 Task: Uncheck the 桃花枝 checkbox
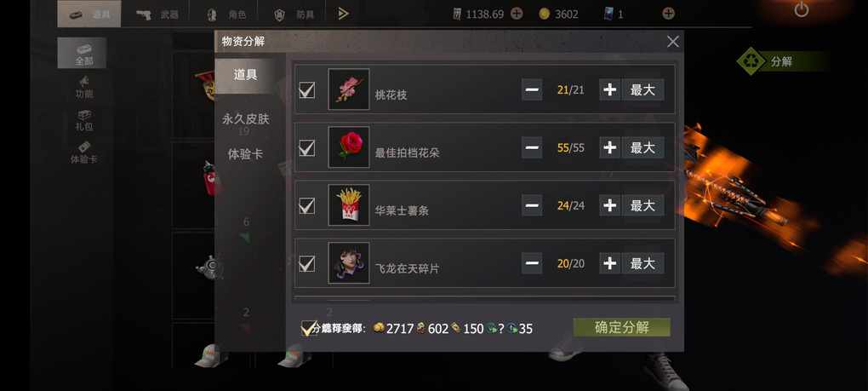[x=306, y=89]
